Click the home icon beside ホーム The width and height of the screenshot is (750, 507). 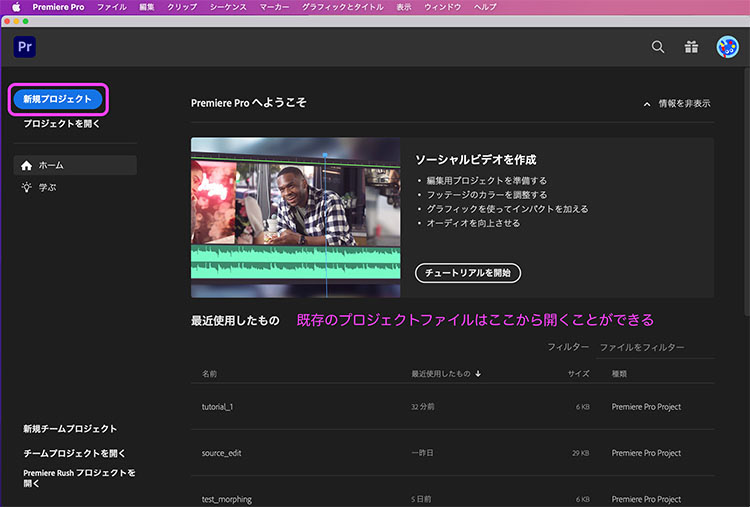26,165
